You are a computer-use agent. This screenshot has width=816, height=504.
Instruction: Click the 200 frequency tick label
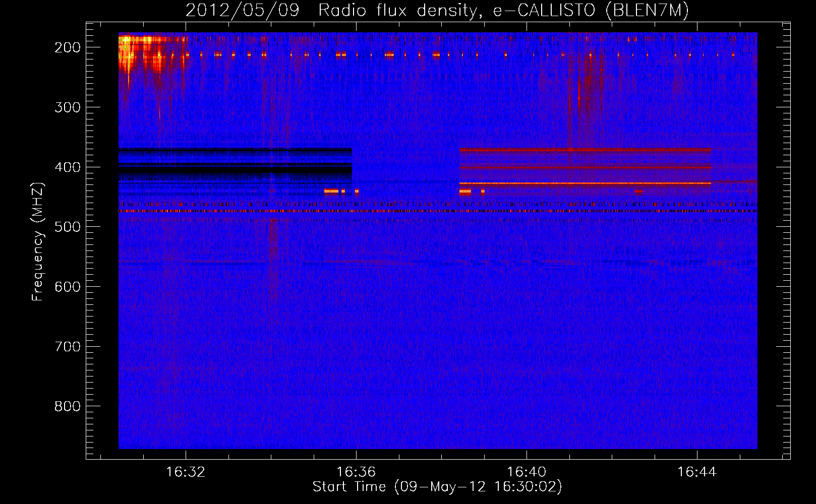pos(68,47)
